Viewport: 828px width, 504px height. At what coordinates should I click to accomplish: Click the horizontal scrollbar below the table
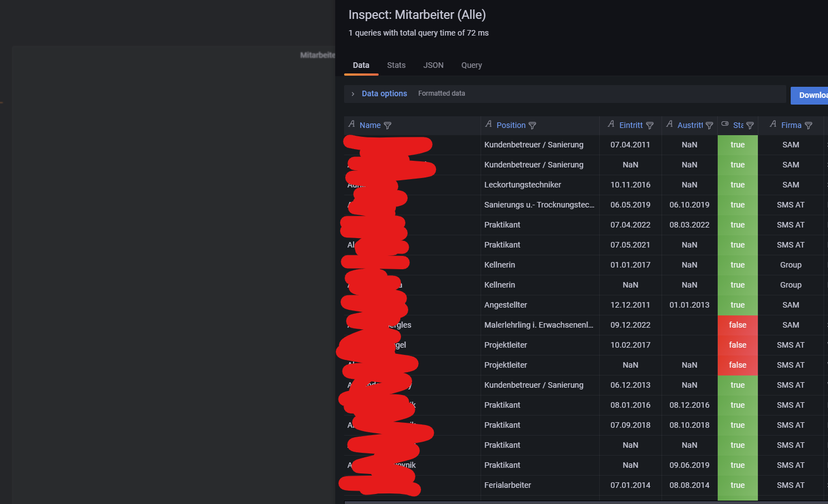pos(557,501)
